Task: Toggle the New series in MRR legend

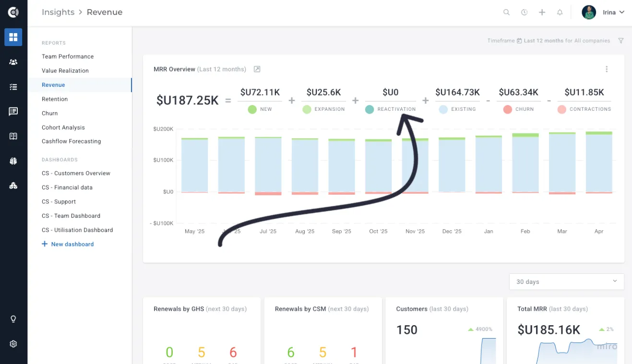Action: (x=260, y=109)
